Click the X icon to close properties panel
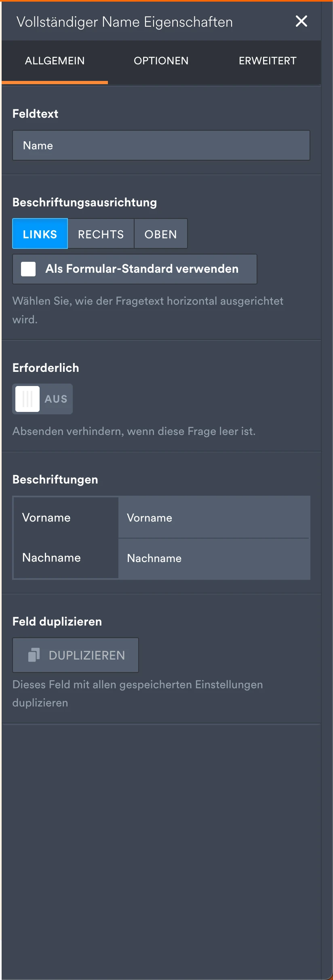 click(x=301, y=21)
